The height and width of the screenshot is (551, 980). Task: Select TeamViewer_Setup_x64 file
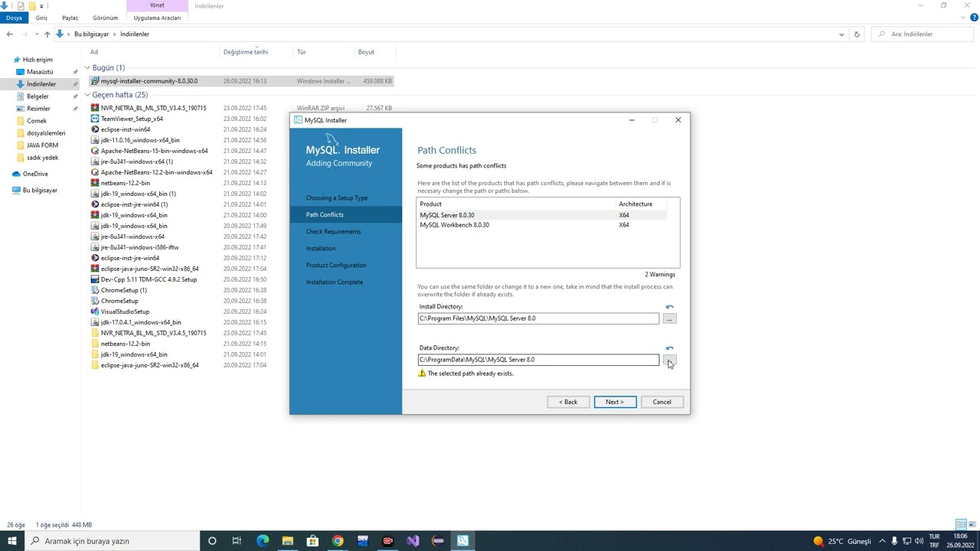point(132,119)
